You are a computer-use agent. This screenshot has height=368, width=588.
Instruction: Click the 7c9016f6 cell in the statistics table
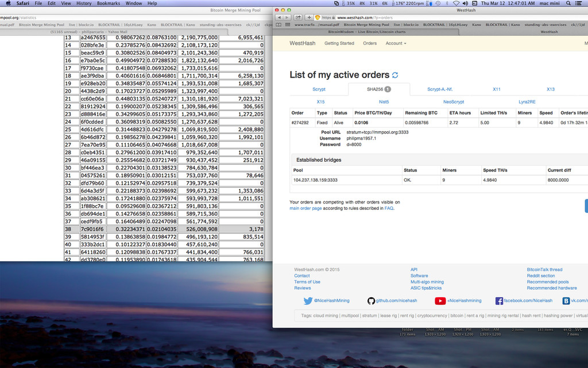[93, 229]
